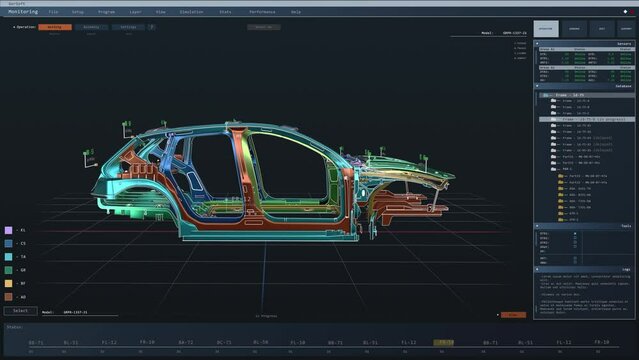The width and height of the screenshot is (639, 360).
Task: Click the orange Operation mode button
Action: click(x=55, y=27)
